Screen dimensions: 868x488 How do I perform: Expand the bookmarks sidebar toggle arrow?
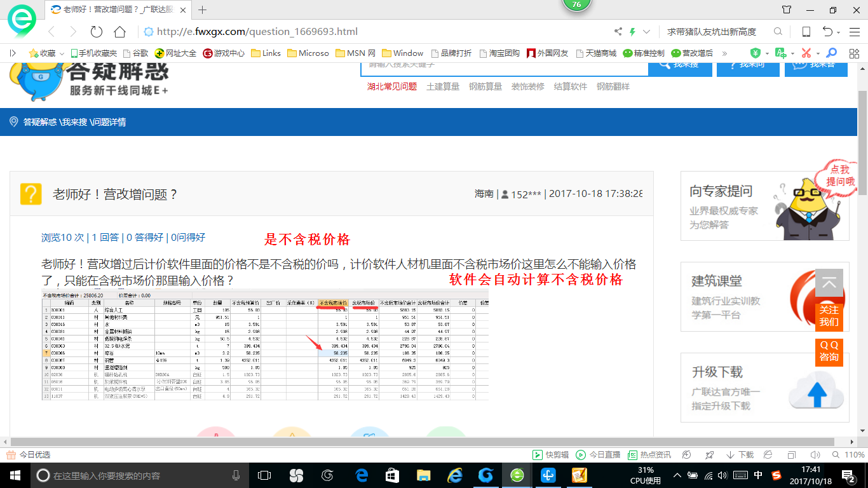point(13,53)
